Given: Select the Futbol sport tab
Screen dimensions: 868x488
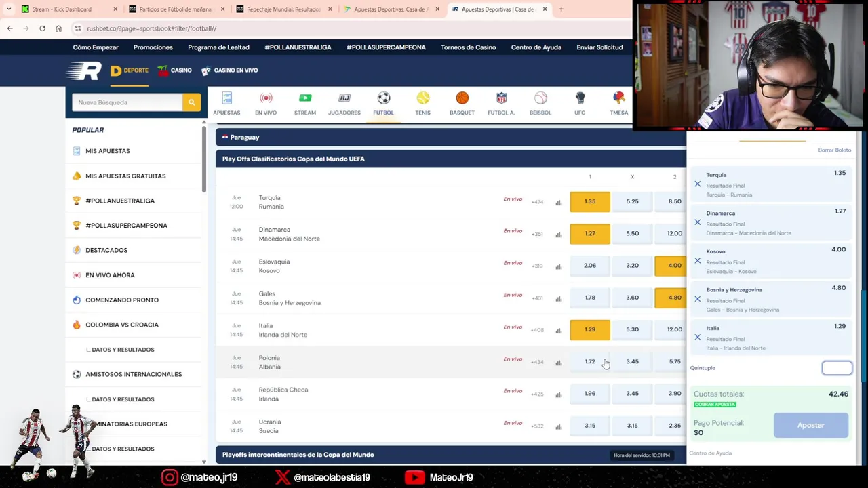Looking at the screenshot, I should click(383, 104).
